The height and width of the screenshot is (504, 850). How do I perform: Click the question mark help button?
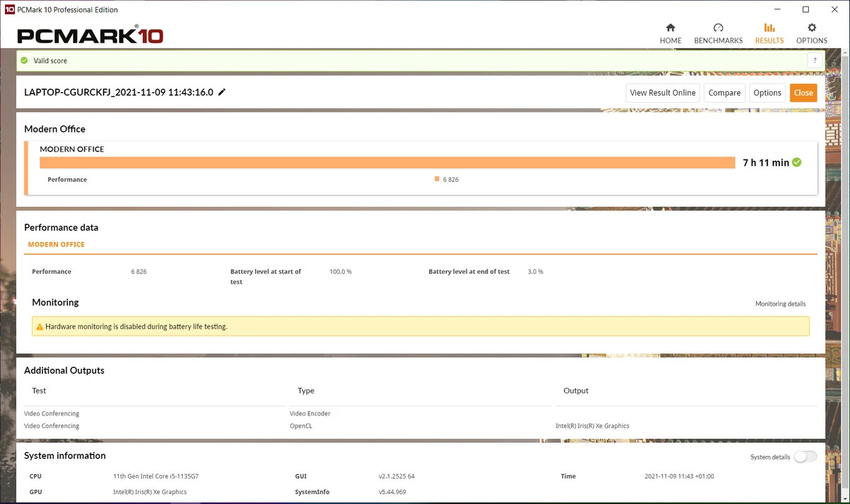pyautogui.click(x=815, y=61)
